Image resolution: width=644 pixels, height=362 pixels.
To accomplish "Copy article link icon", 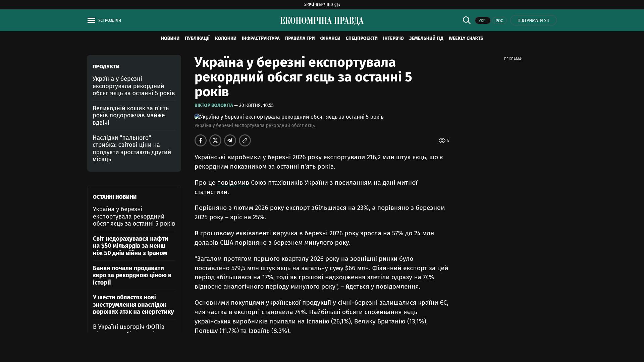I will pyautogui.click(x=245, y=140).
